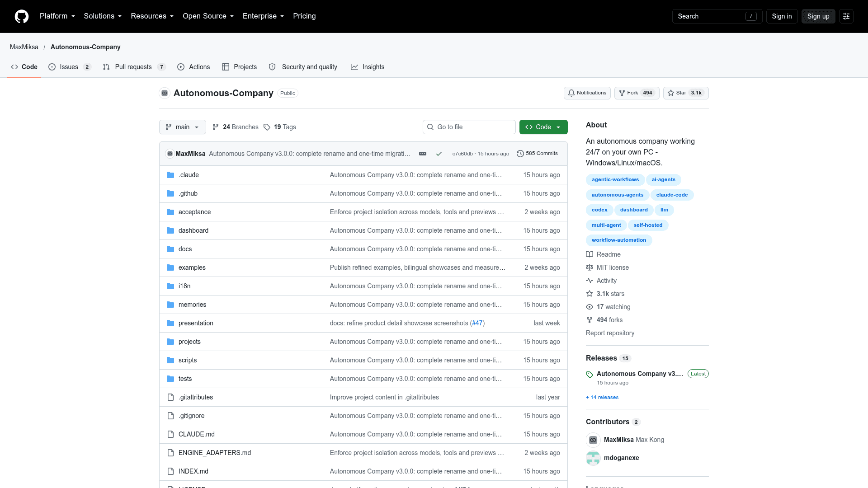Click the release tag icon beside Autonomous Company v3

click(590, 375)
